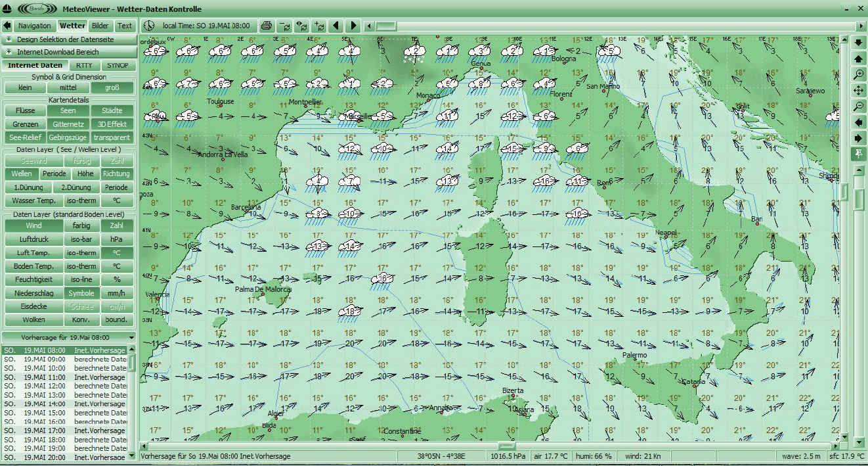Toggle the Städte map detail
868x466 pixels.
(112, 110)
